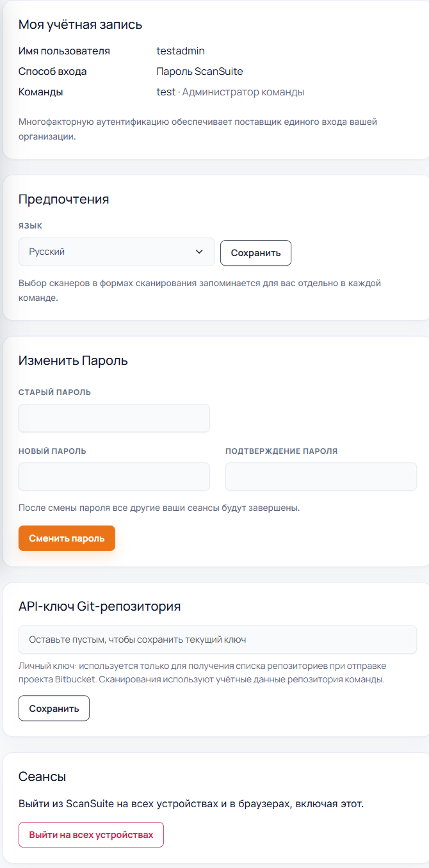Image resolution: width=429 pixels, height=868 pixels.
Task: Click Сохранить under the API key field
Action: click(x=54, y=709)
